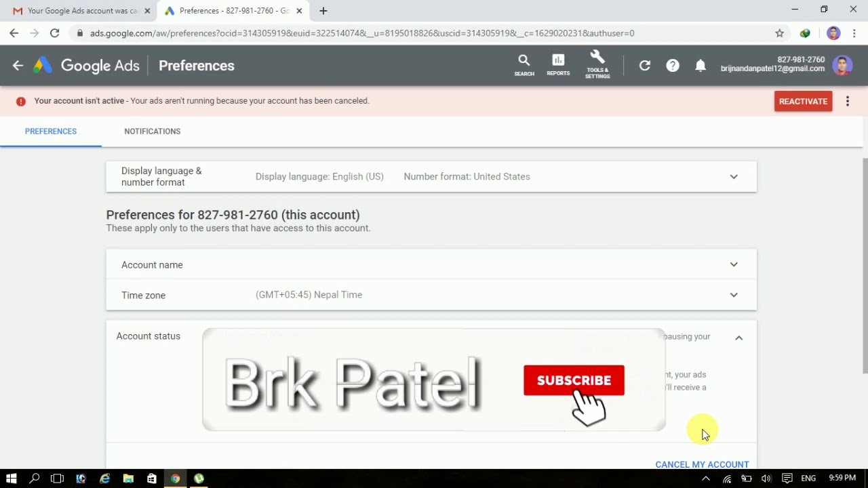Click the volume icon in system tray

pos(766,479)
